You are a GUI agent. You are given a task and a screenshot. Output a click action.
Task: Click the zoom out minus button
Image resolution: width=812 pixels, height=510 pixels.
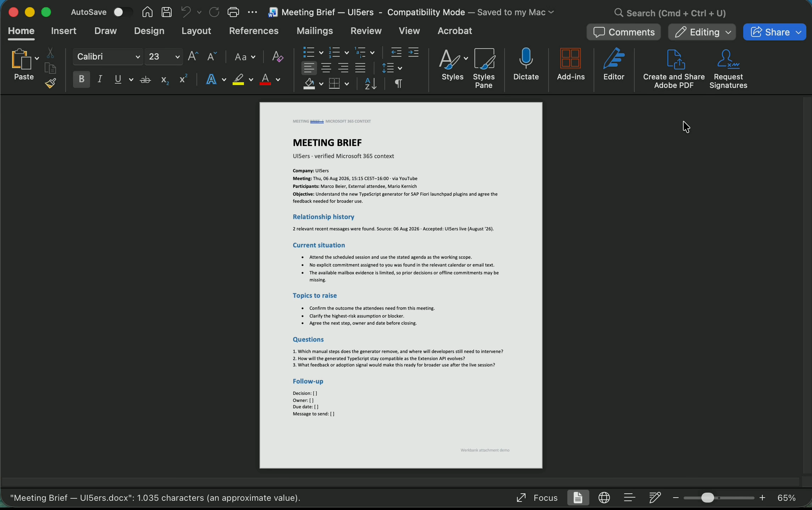coord(675,498)
